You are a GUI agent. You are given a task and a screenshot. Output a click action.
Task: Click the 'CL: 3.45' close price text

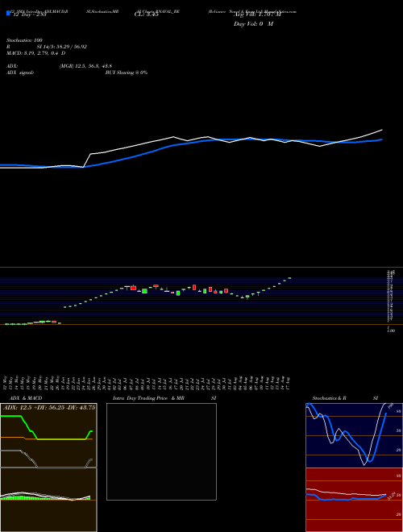tap(147, 15)
